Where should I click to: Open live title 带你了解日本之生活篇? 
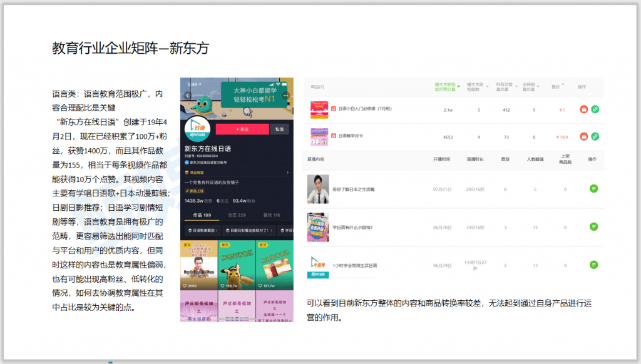click(x=353, y=190)
